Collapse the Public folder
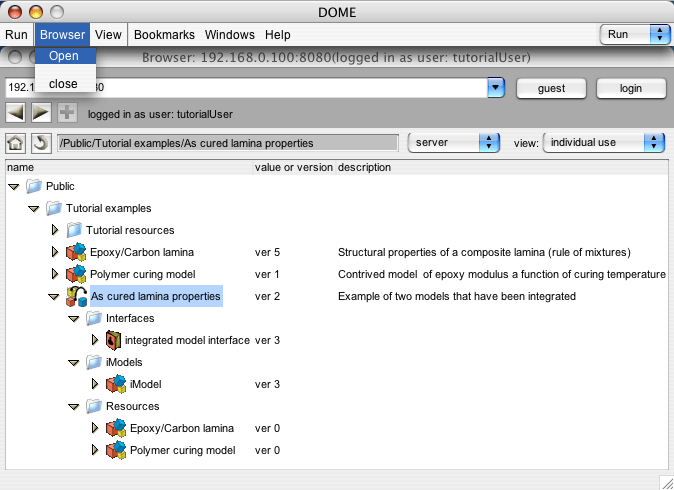 [14, 187]
